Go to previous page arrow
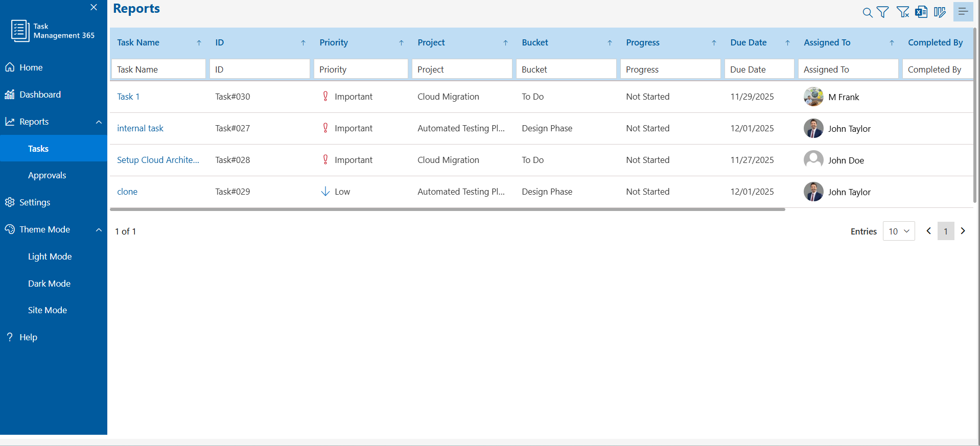Viewport: 980px width, 446px height. (929, 231)
